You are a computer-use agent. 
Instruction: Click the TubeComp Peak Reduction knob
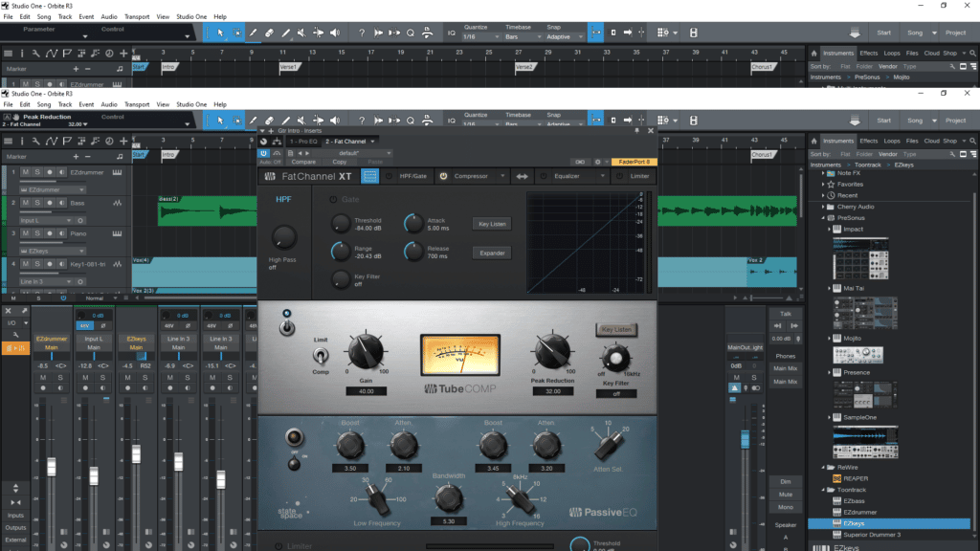coord(552,351)
